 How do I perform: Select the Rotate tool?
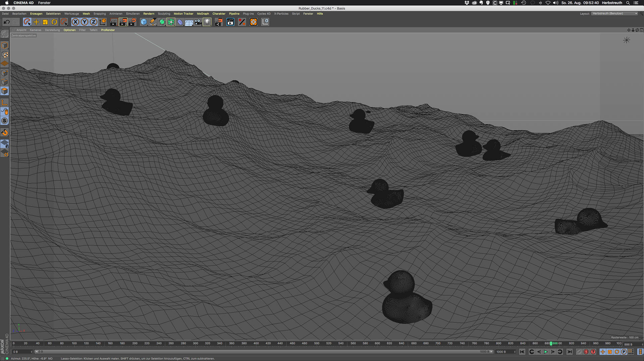(x=54, y=22)
